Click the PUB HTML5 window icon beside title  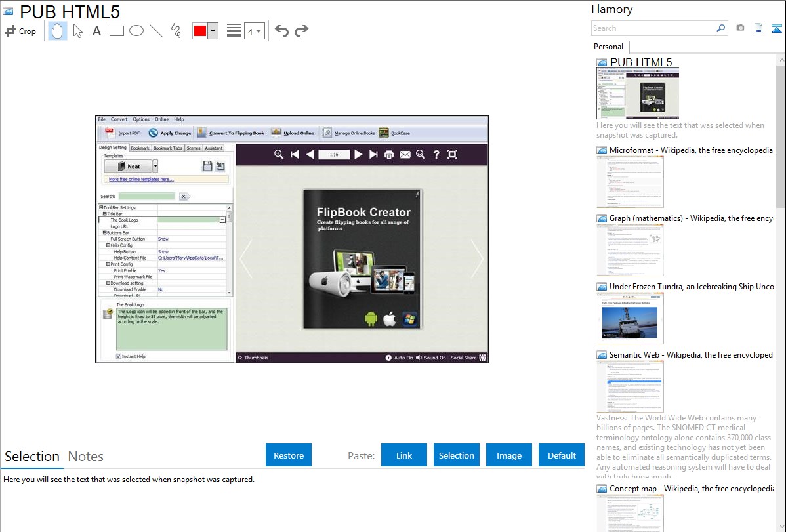[x=9, y=11]
